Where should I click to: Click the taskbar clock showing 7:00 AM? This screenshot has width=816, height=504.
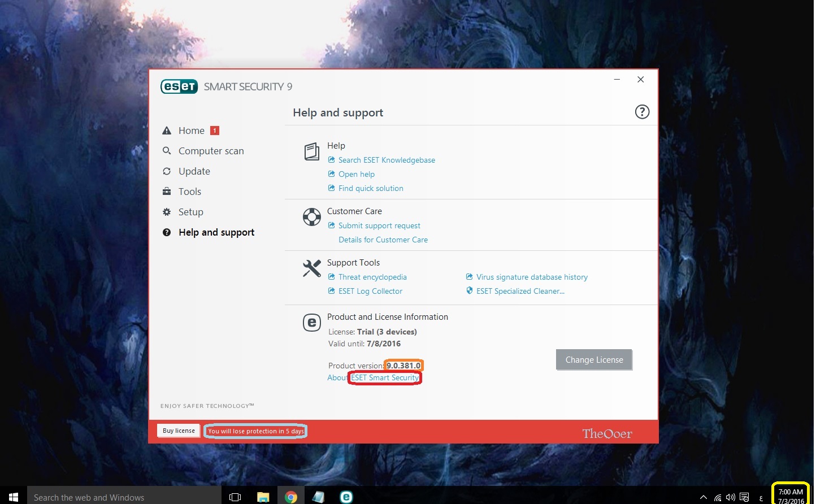point(791,496)
